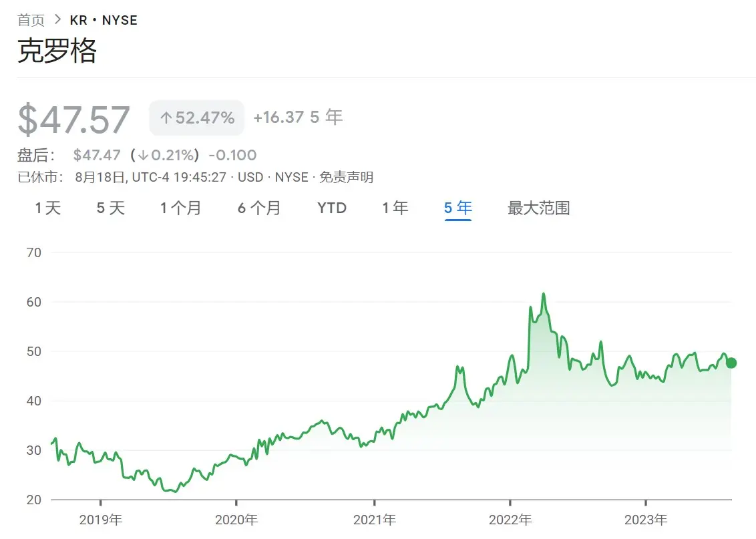This screenshot has width=756, height=539.
Task: Click the 2022 price peak on chart
Action: click(544, 294)
